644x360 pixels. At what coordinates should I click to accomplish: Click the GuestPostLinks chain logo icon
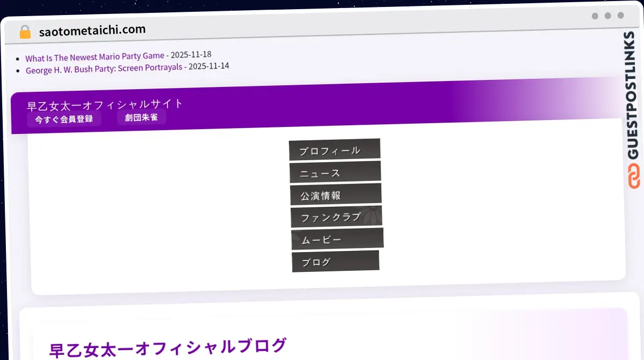click(634, 177)
